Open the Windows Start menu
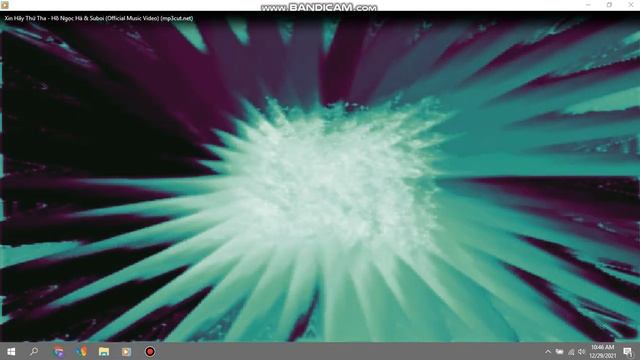Screen dimensions: 640x360 [11, 351]
